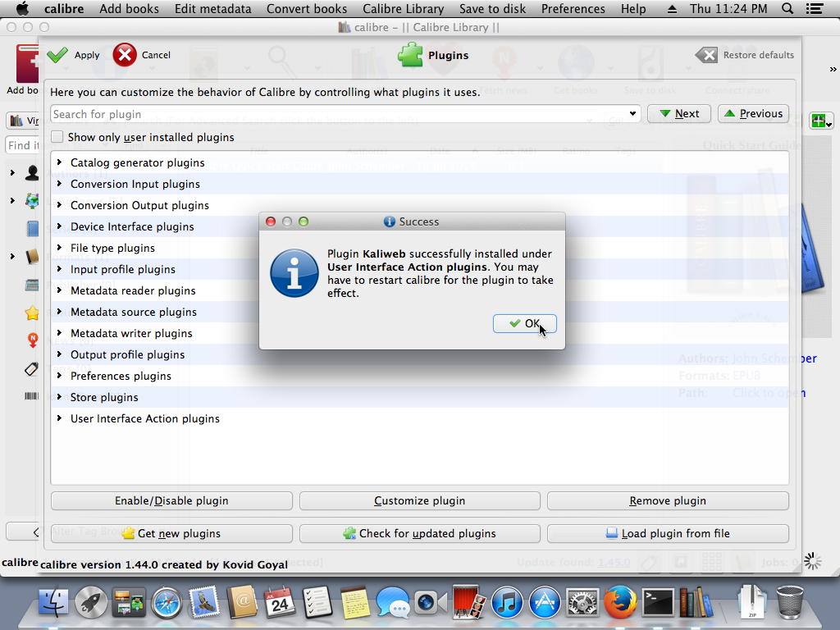The height and width of the screenshot is (630, 840).
Task: Click the toolbar overflow chevron
Action: [x=833, y=69]
